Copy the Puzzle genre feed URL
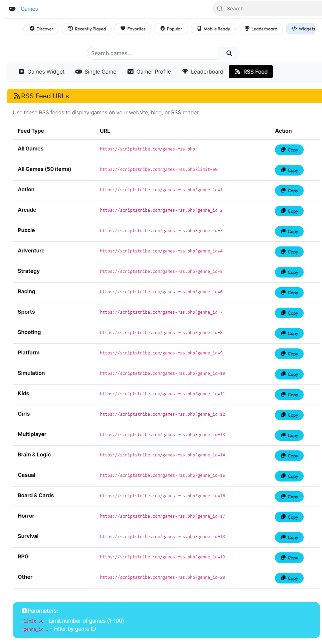The image size is (322, 644). [x=289, y=231]
